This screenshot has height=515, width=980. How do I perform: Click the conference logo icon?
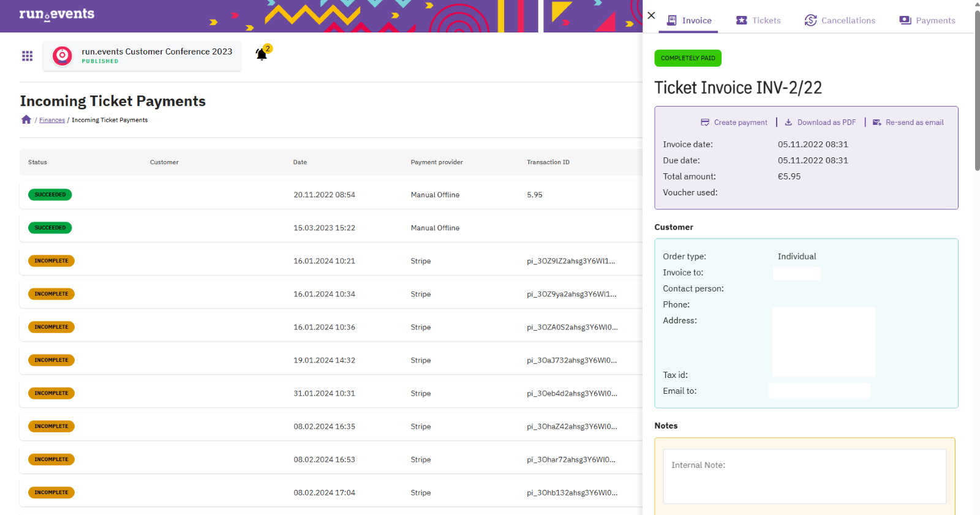(x=62, y=56)
